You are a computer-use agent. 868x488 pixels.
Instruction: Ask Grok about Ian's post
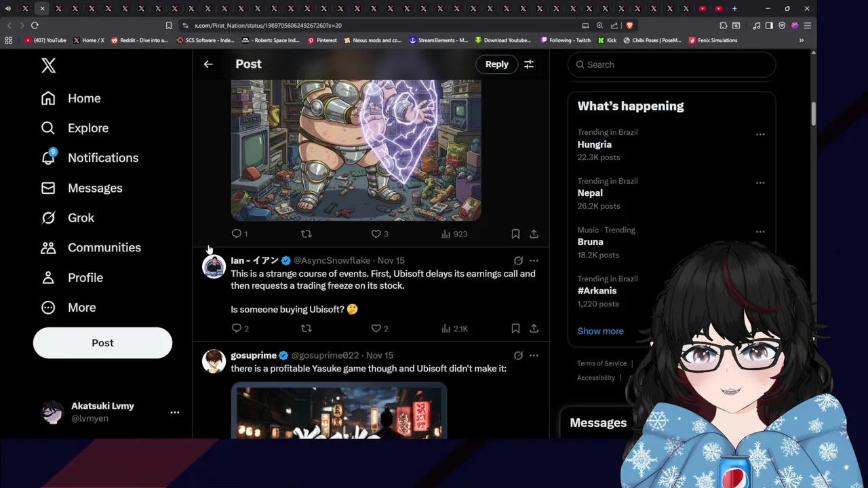[x=518, y=260]
